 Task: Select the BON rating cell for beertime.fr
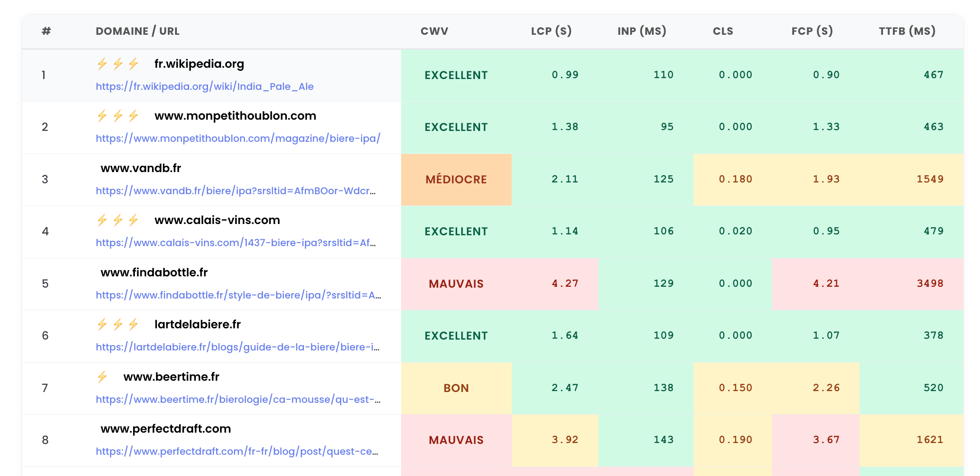[456, 388]
